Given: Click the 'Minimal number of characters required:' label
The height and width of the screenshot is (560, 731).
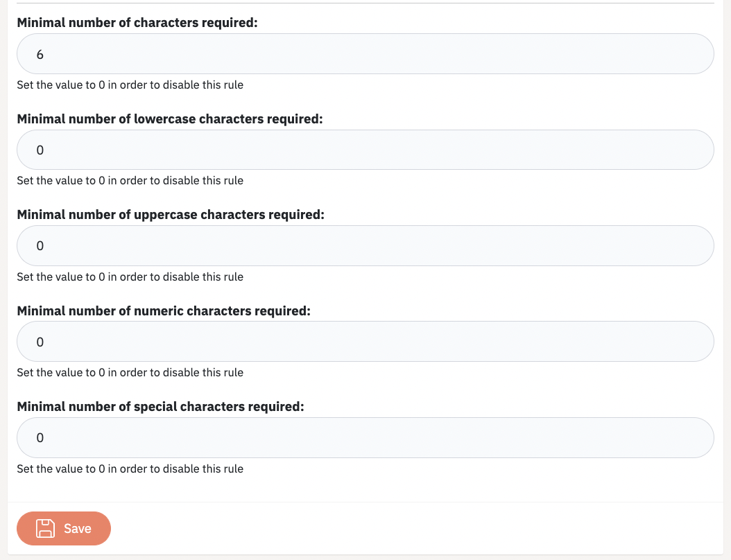Looking at the screenshot, I should [137, 22].
